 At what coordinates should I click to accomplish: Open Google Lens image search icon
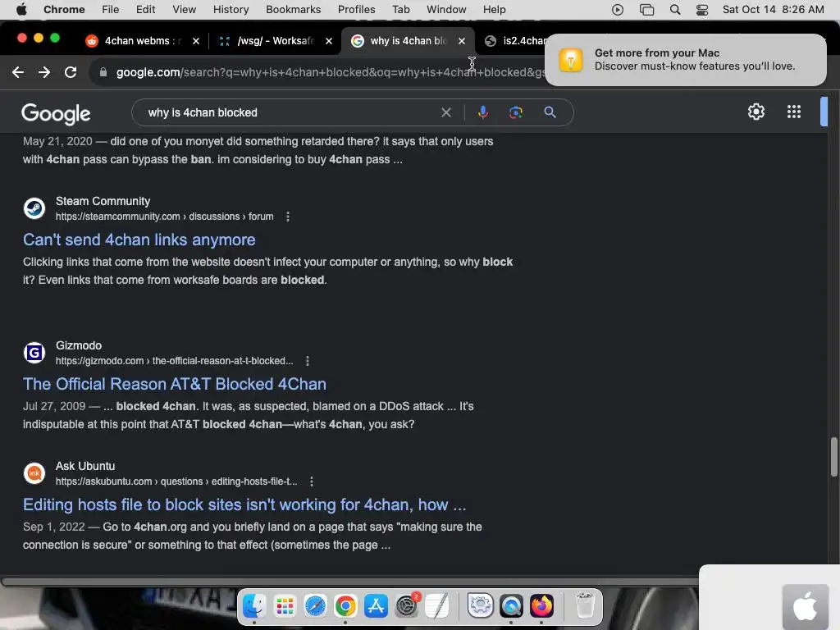tap(515, 112)
